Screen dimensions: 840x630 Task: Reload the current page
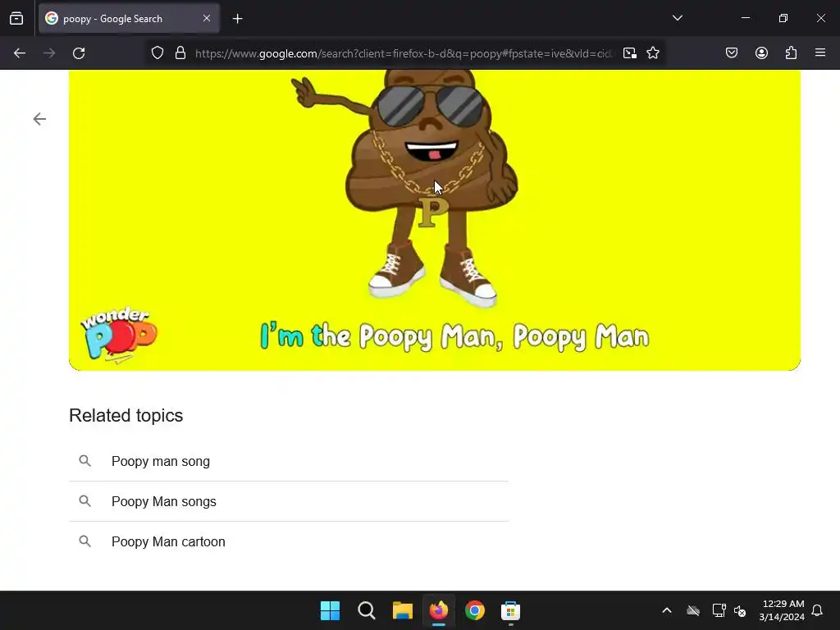79,53
